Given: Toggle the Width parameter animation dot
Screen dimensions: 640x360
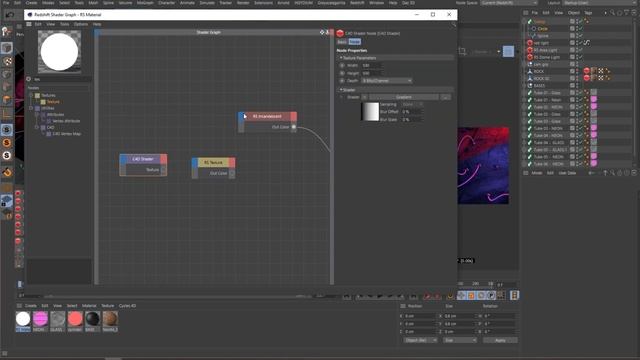Looking at the screenshot, I should (342, 65).
